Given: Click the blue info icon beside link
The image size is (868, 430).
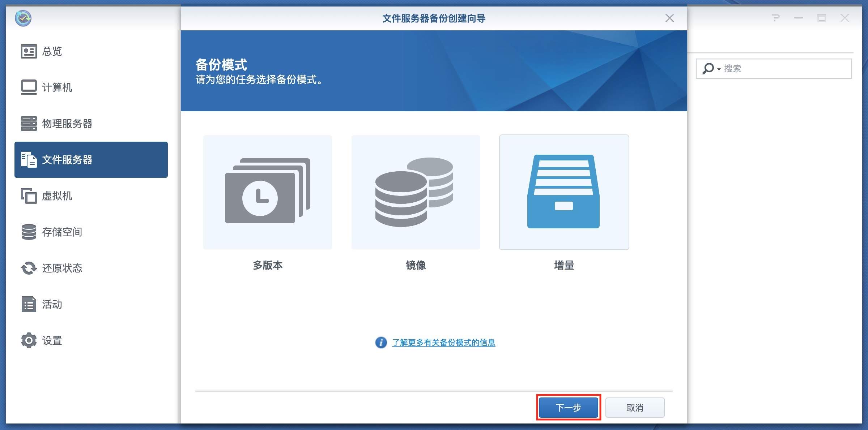Looking at the screenshot, I should coord(381,342).
